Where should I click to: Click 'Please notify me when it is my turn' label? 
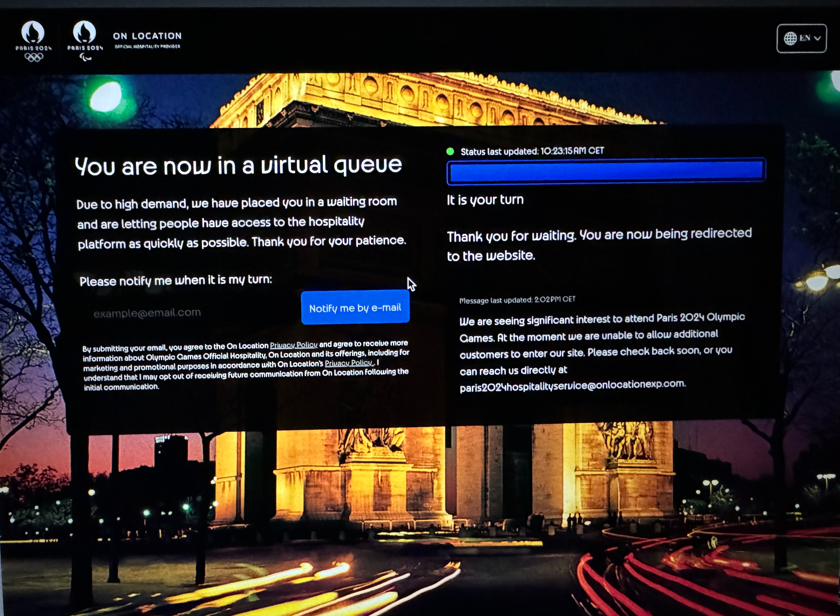coord(176,280)
